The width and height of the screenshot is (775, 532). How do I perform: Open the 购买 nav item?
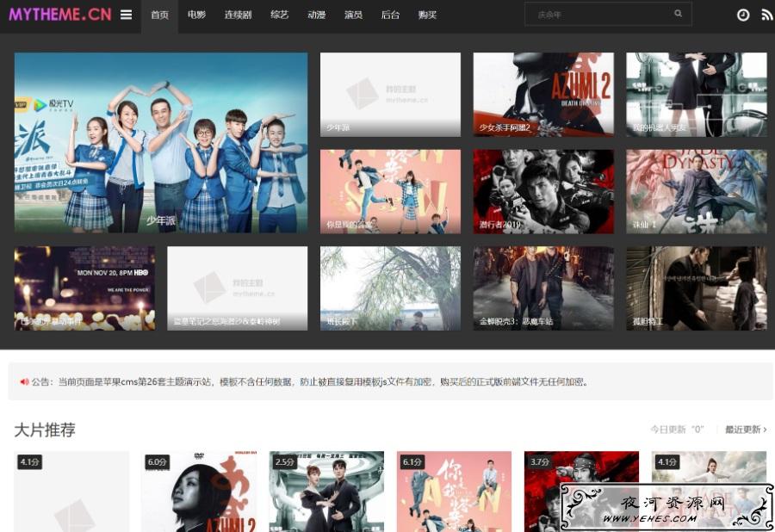427,15
